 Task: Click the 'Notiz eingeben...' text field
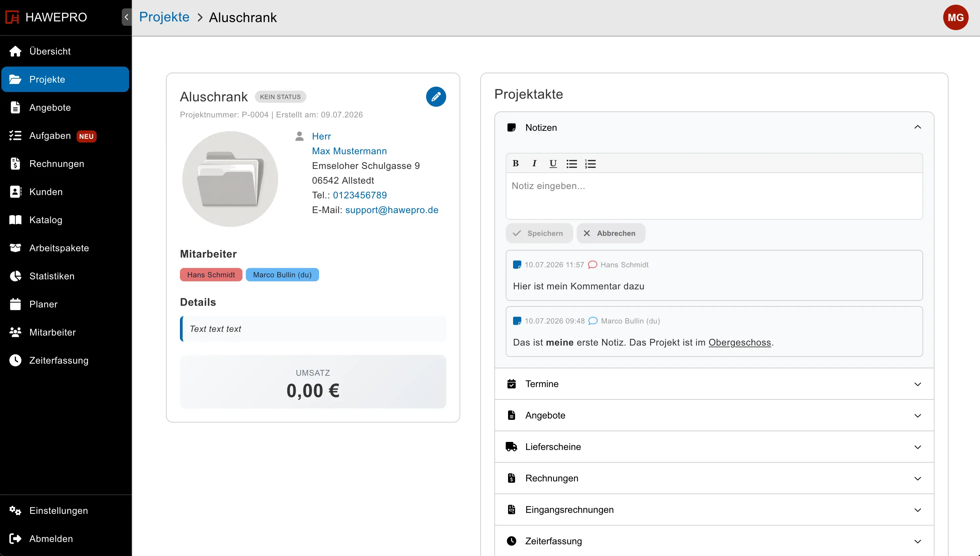714,196
